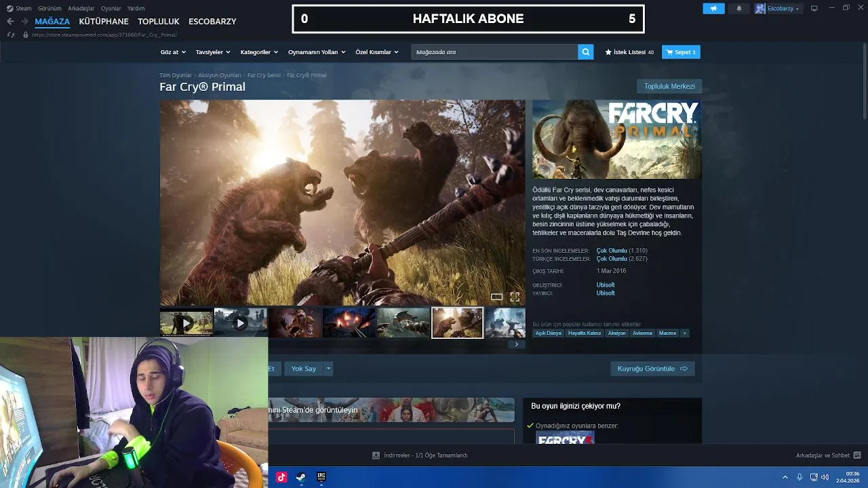Open Escobarzy account dropdown
This screenshot has height=488, width=868.
coord(778,8)
